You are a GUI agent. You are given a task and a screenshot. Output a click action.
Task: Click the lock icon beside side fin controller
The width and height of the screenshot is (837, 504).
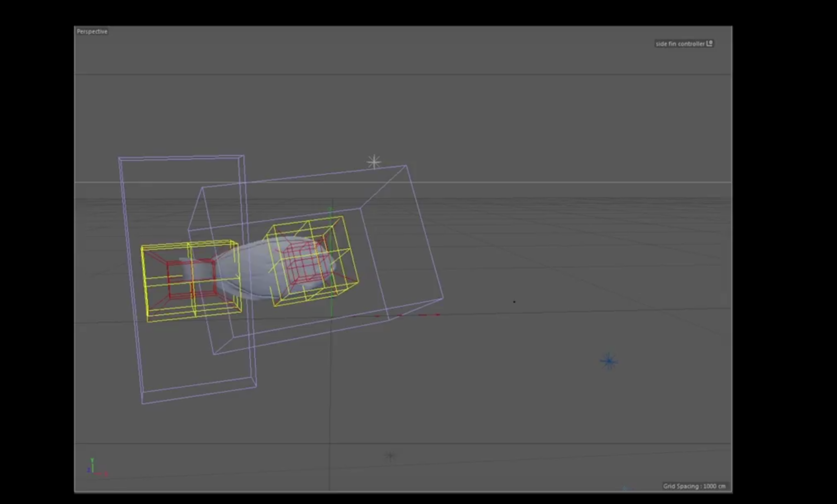(709, 43)
